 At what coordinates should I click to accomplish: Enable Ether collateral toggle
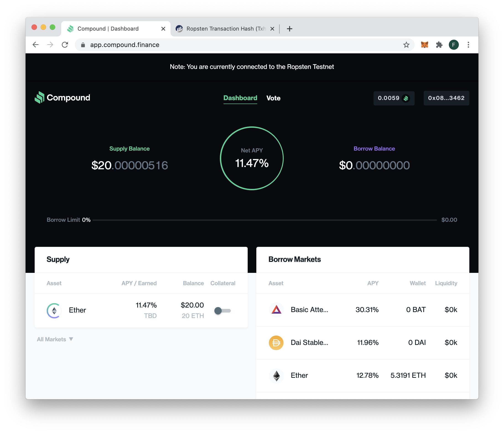(222, 310)
